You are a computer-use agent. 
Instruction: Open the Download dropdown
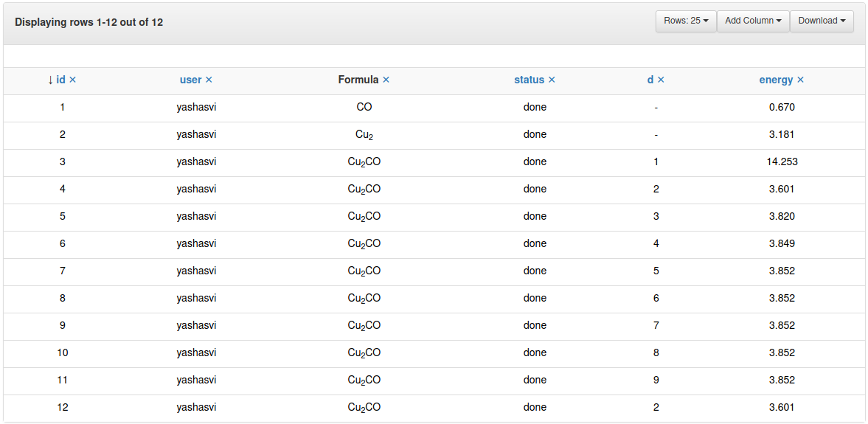click(822, 21)
